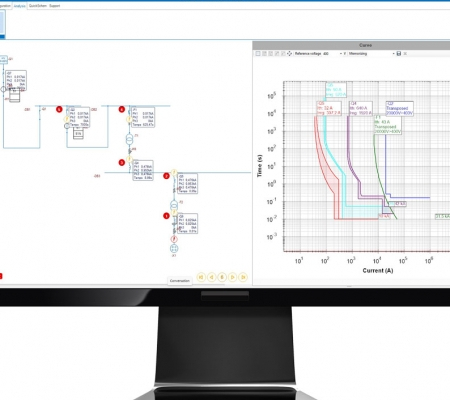Click the Curve panel title bar
450x400 pixels.
tap(351, 45)
